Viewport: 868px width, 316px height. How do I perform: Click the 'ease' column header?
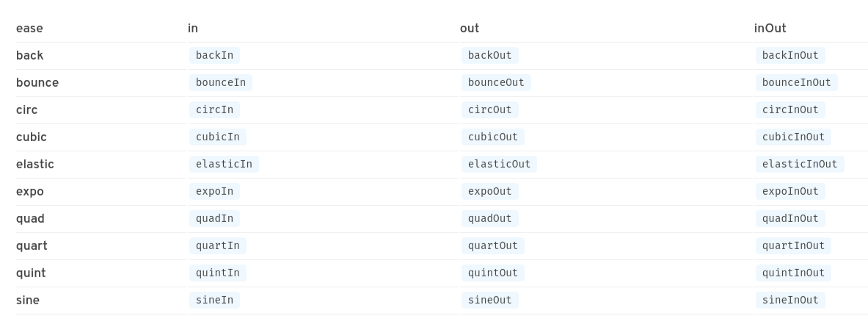pyautogui.click(x=29, y=28)
